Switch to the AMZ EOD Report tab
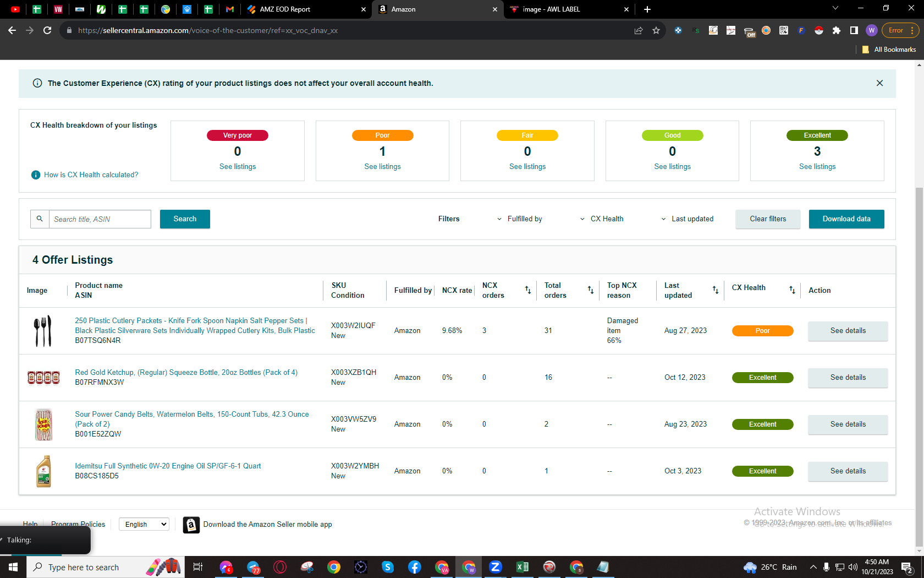The image size is (924, 578). [x=305, y=9]
